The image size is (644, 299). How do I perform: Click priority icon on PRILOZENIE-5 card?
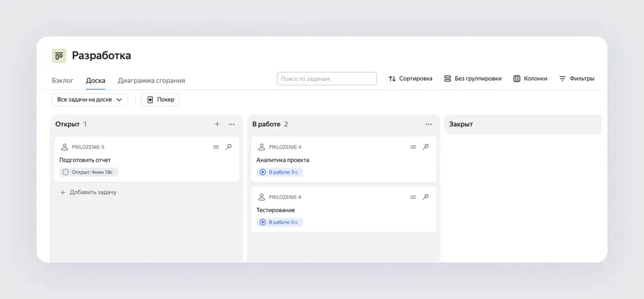tap(216, 147)
